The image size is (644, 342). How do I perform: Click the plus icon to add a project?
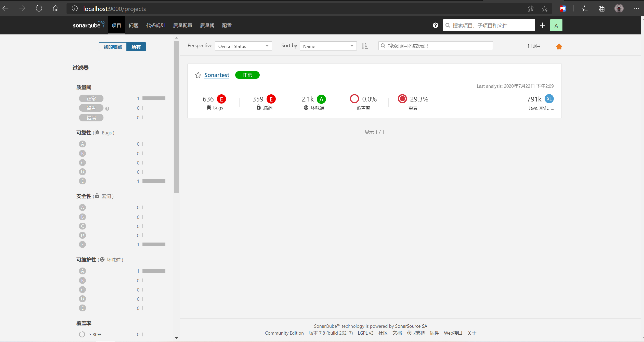coord(543,25)
